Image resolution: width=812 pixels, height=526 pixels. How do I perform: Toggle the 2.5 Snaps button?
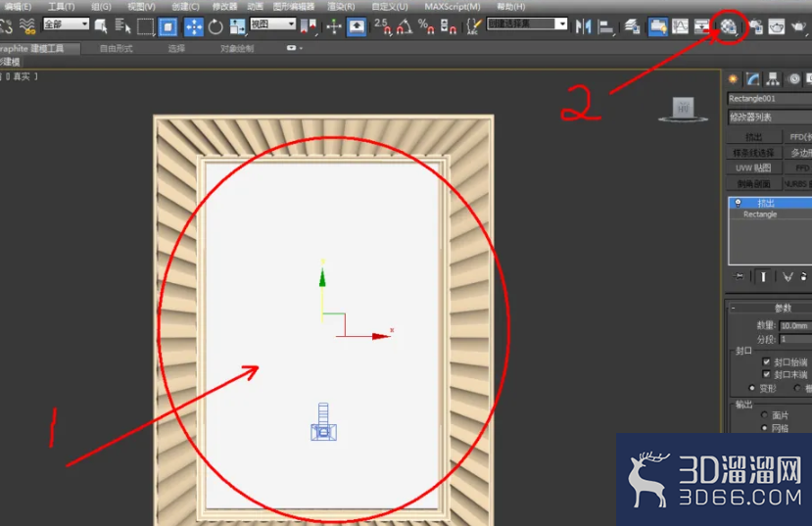[x=383, y=26]
